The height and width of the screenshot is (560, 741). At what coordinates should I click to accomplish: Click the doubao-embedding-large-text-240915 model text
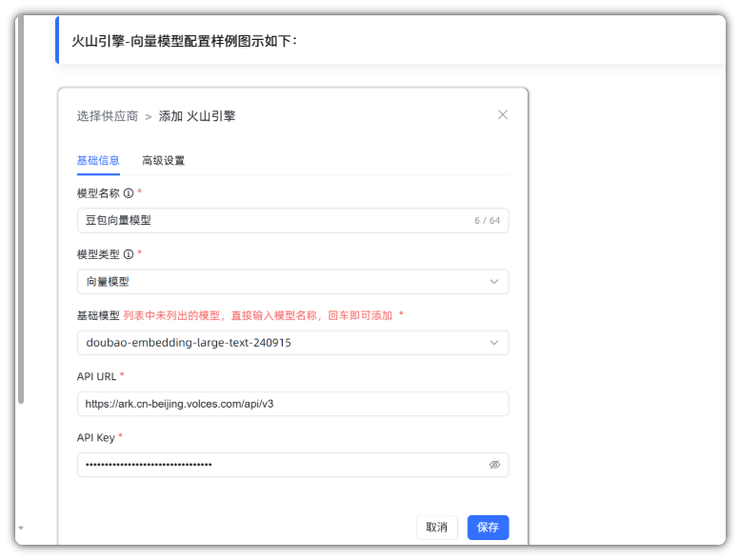point(189,343)
